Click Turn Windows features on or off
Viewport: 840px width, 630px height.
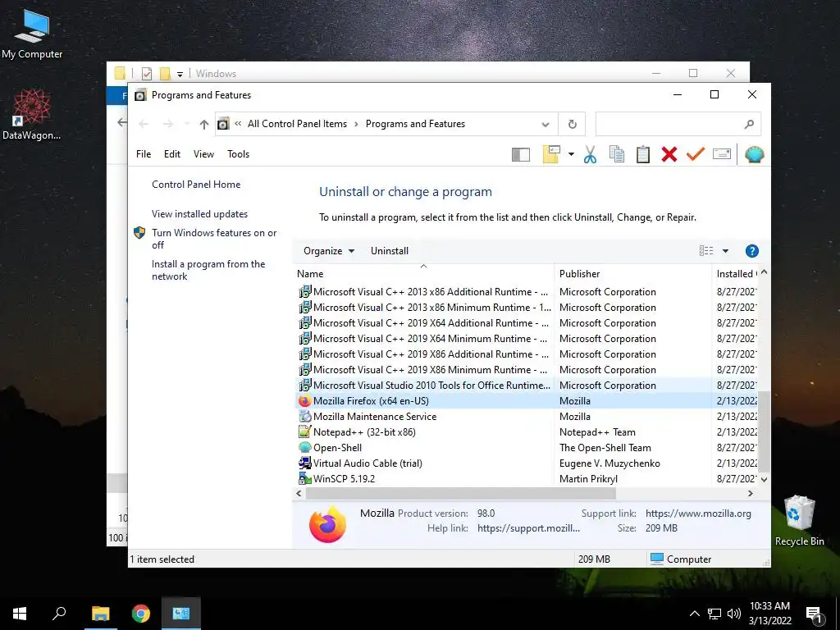(214, 239)
